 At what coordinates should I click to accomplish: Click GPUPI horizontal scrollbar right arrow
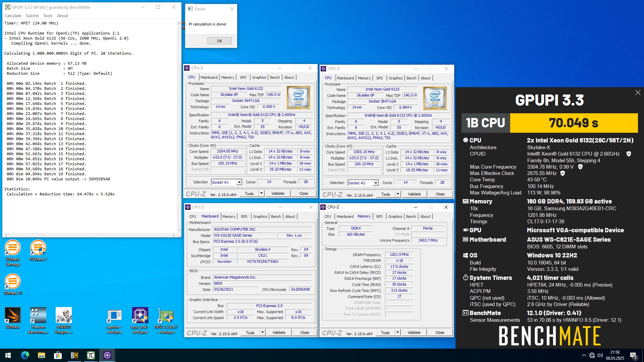174,235
